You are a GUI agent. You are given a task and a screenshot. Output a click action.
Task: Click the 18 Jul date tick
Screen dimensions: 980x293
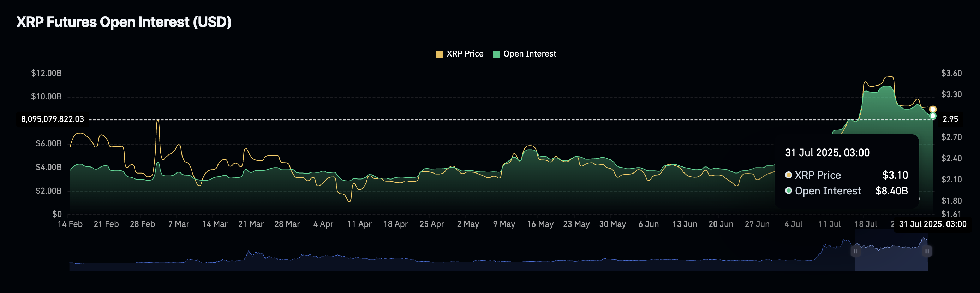click(866, 224)
